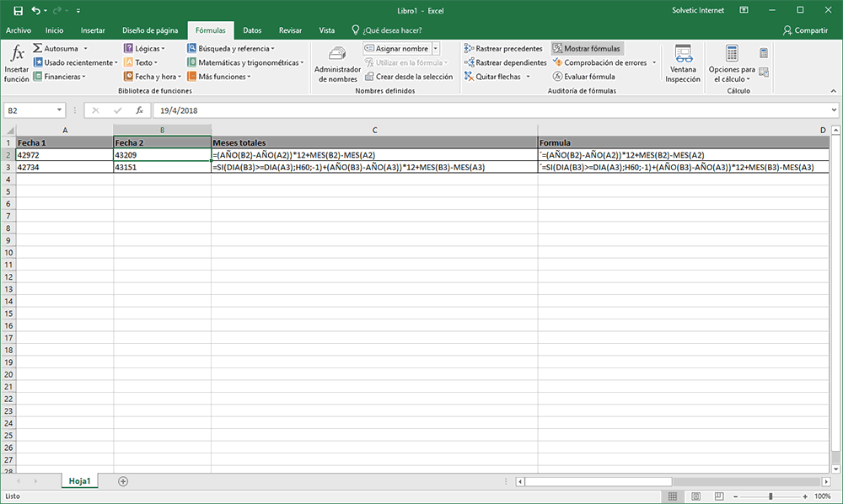Click Calcular hoja icon

[764, 72]
